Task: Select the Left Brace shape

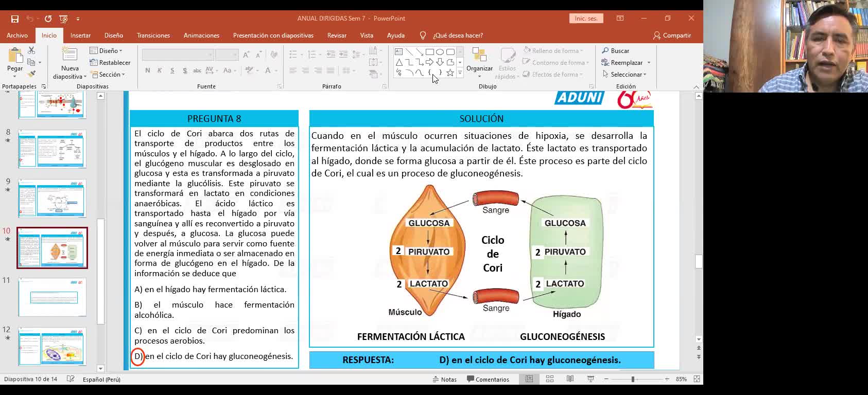Action: (430, 73)
